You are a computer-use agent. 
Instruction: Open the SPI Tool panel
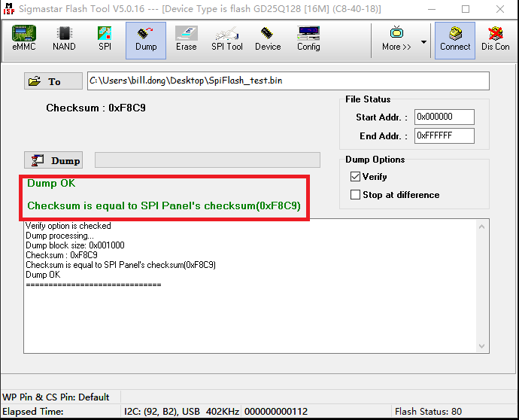click(x=226, y=39)
